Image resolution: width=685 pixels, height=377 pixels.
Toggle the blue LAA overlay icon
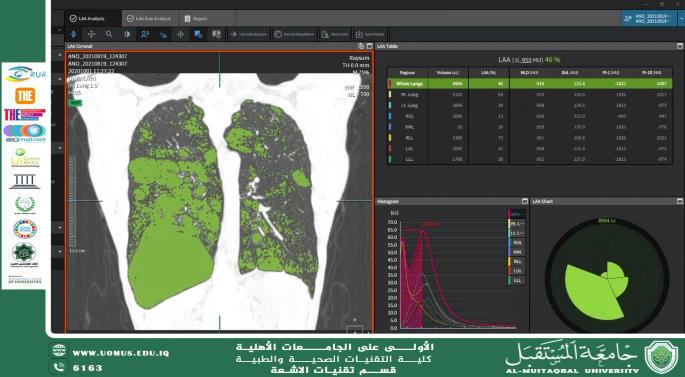(x=198, y=34)
